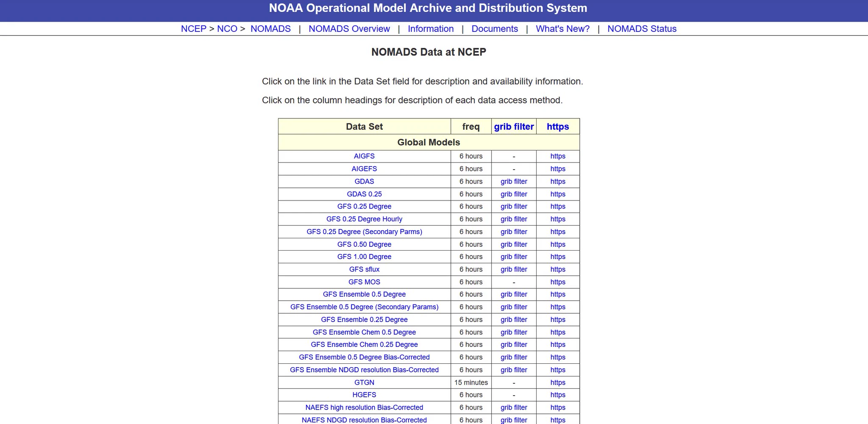Open GFS Ensemble 0.5 Degree (Secondary Params)
Viewport: 868px width, 424px height.
point(364,307)
